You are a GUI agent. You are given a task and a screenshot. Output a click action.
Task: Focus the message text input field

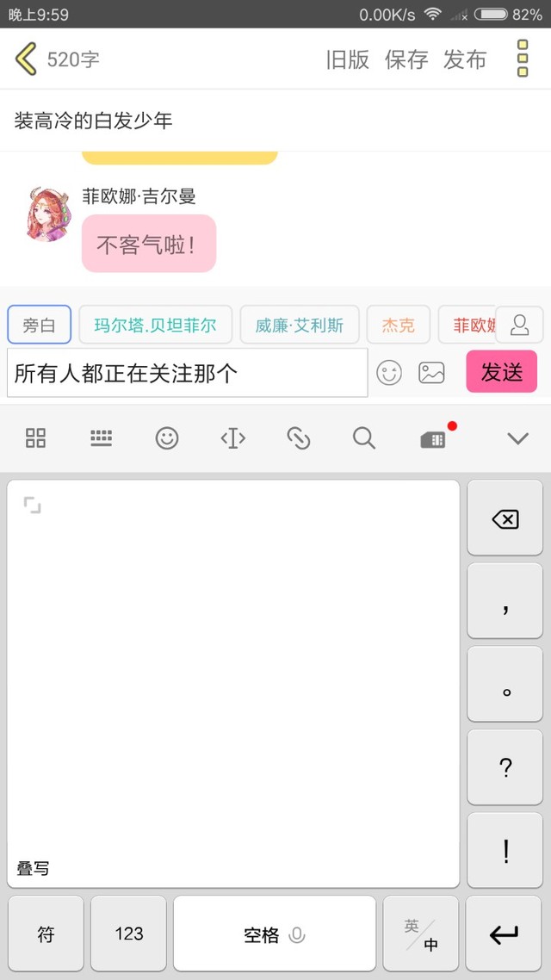point(188,373)
